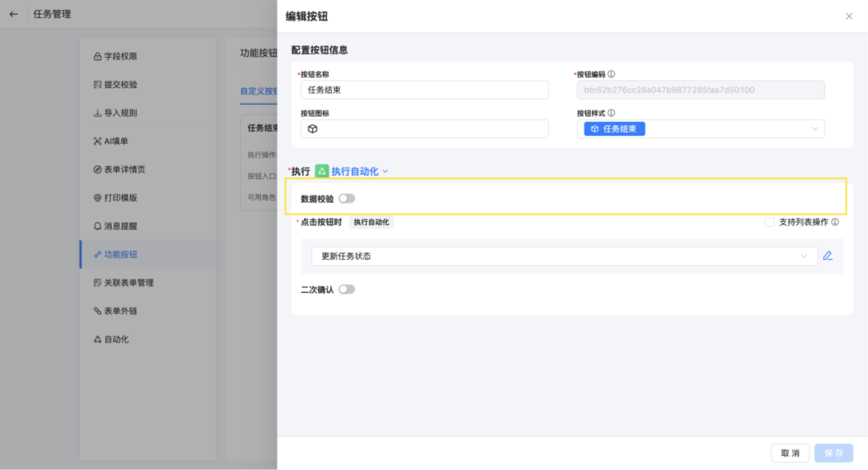Close the 编辑按钮 panel with X

(x=849, y=16)
